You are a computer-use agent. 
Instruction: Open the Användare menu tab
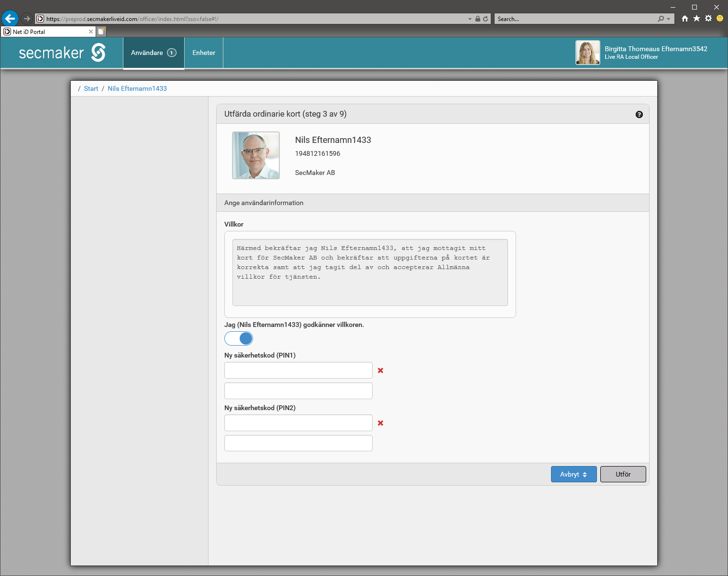pyautogui.click(x=154, y=53)
